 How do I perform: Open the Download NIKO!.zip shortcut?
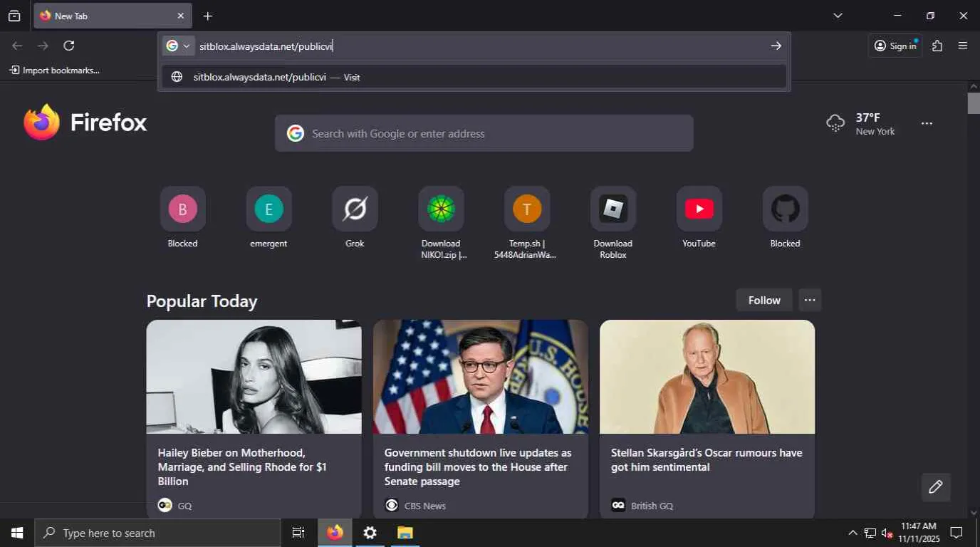441,209
